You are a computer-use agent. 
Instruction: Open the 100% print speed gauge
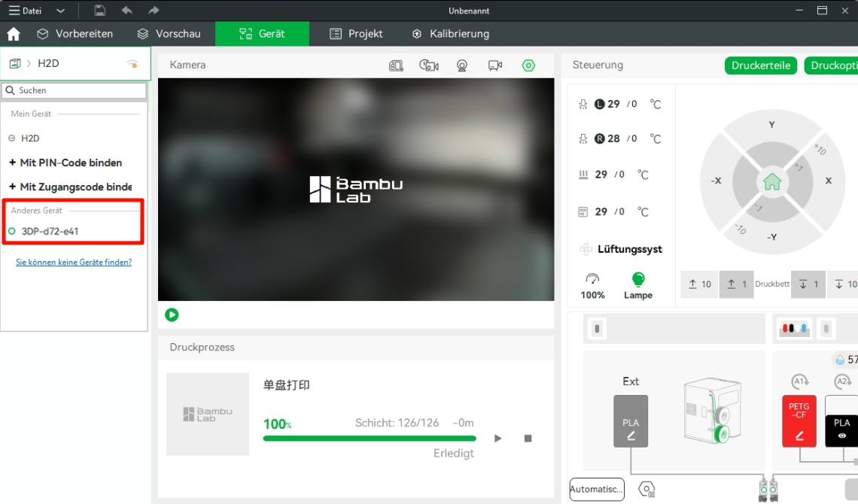[592, 286]
